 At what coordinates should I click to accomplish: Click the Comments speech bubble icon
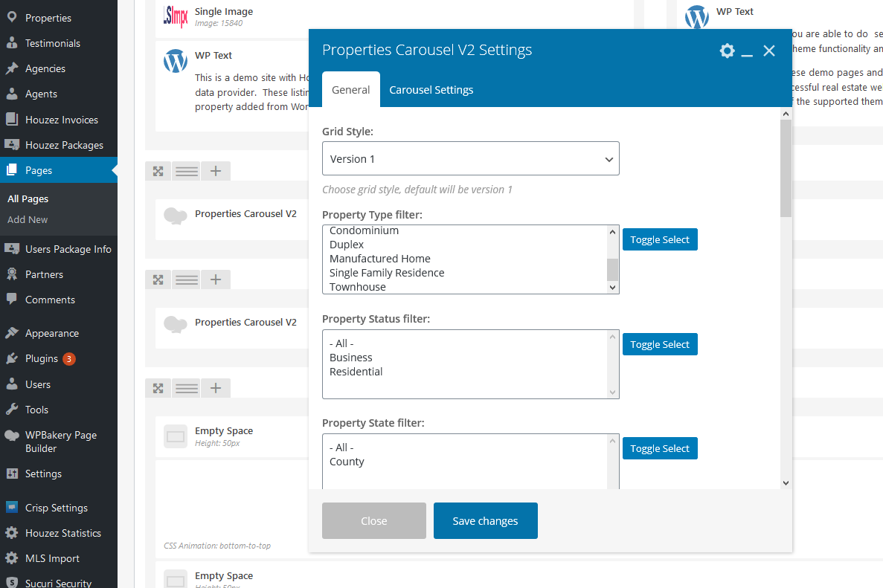click(x=12, y=300)
